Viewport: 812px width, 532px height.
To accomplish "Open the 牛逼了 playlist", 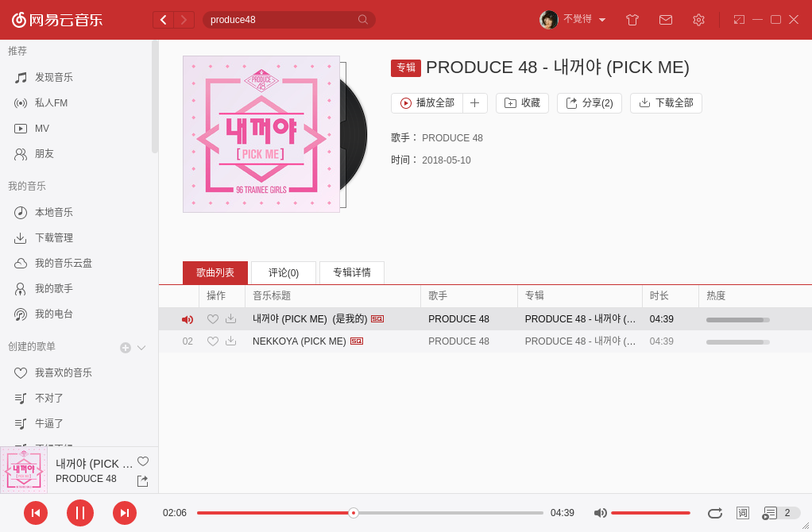I will (x=40, y=423).
